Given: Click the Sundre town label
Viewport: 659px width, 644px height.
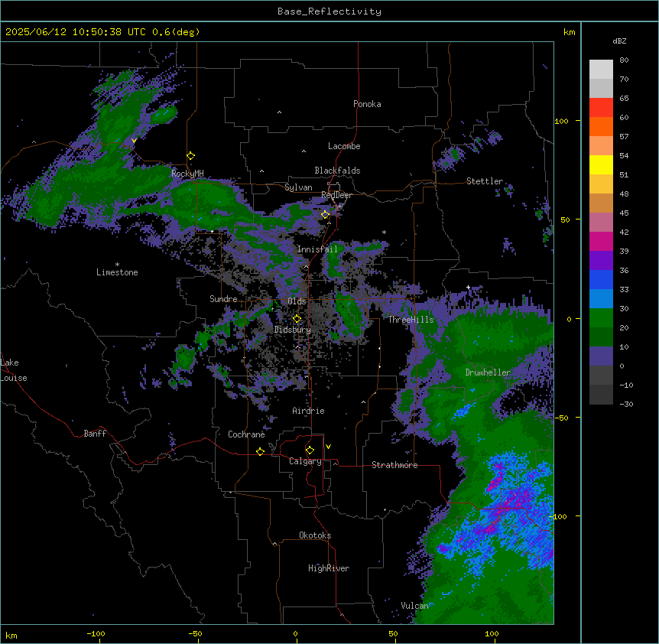Looking at the screenshot, I should [223, 299].
